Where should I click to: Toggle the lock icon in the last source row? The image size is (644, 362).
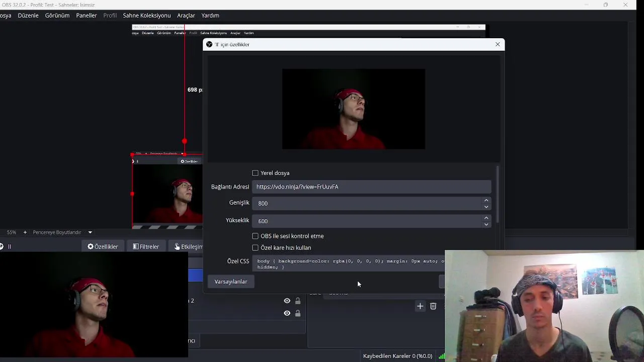point(298,313)
